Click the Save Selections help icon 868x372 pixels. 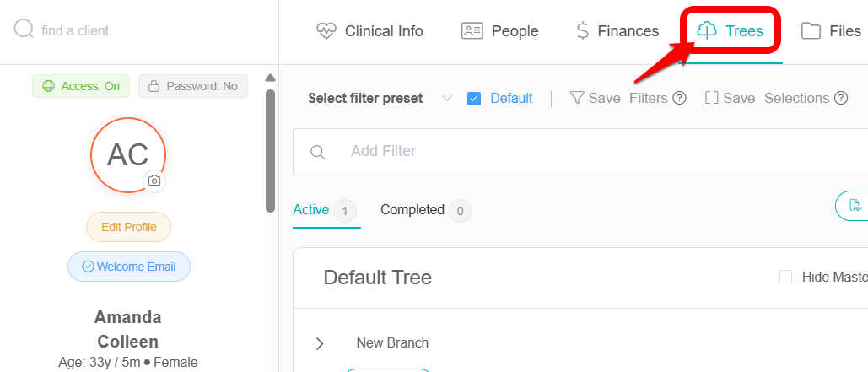(x=841, y=98)
